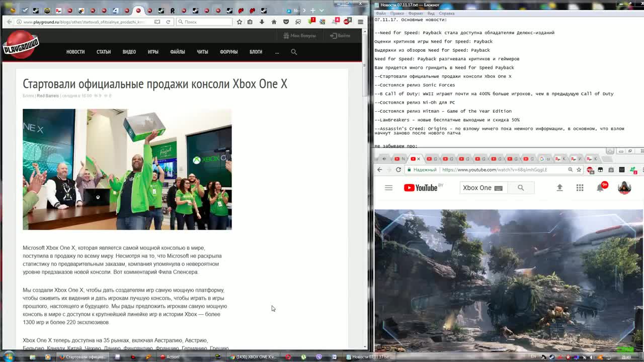The width and height of the screenshot is (644, 362).
Task: Click the Sonic Forces line in Notepad
Action: (415, 85)
